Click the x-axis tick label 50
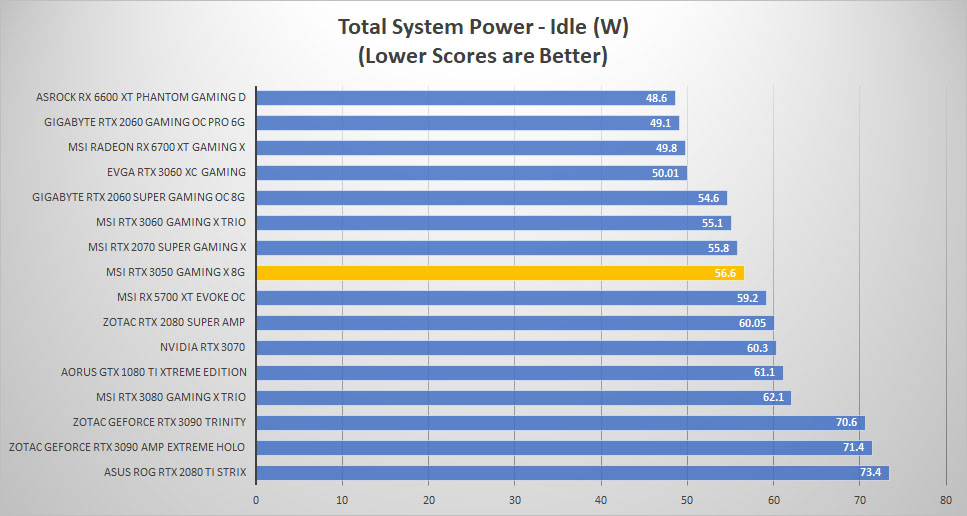 pos(687,500)
